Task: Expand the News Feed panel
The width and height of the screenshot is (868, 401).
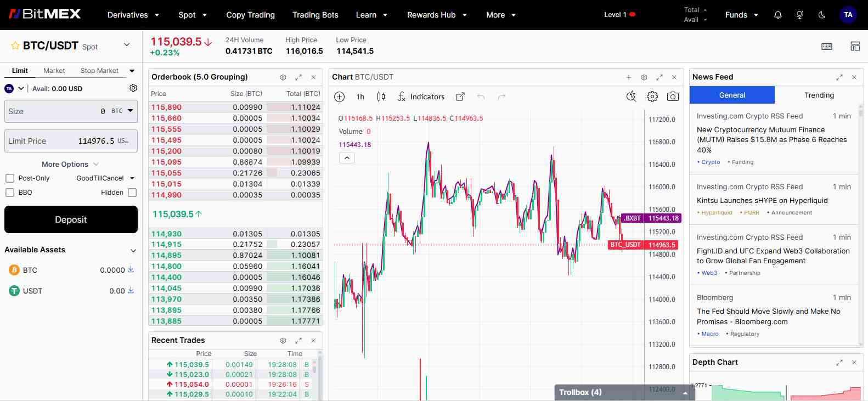Action: [839, 77]
